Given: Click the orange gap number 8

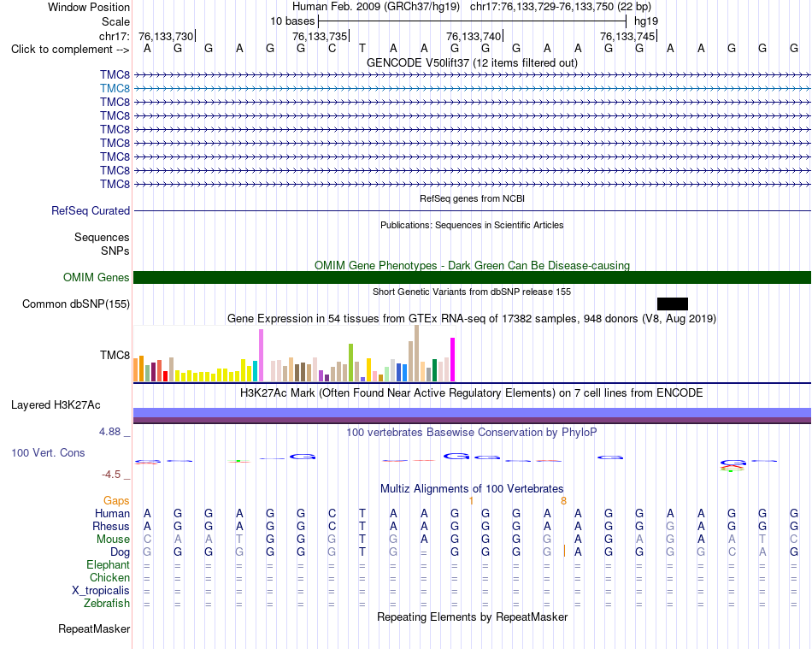Looking at the screenshot, I should click(563, 501).
